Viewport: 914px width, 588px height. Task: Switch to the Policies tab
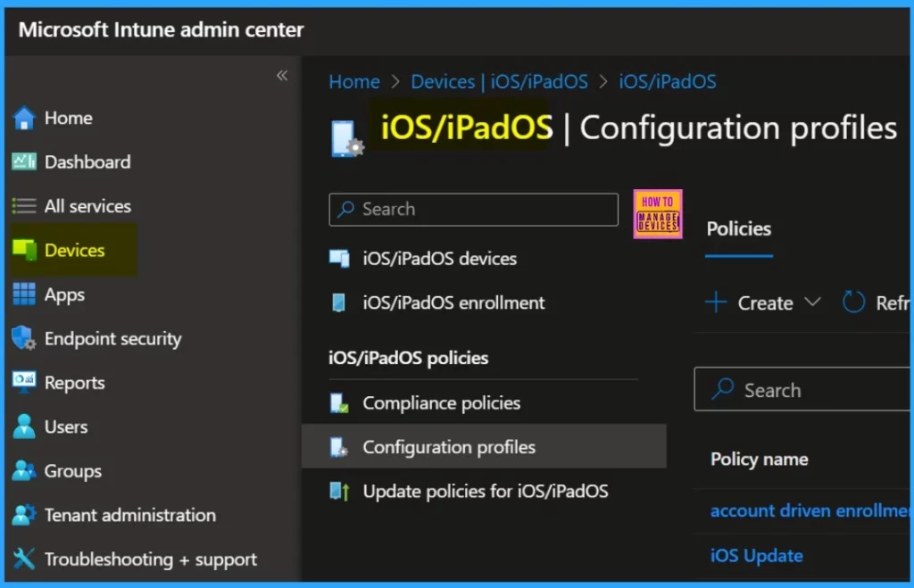738,228
